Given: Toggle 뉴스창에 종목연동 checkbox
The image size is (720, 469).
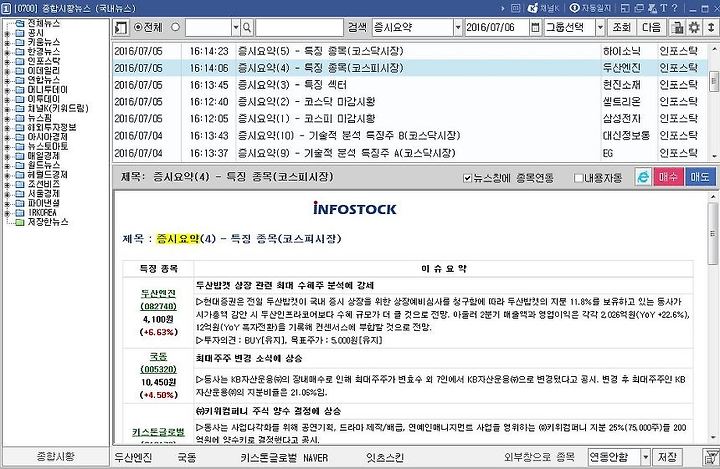Looking at the screenshot, I should [467, 178].
